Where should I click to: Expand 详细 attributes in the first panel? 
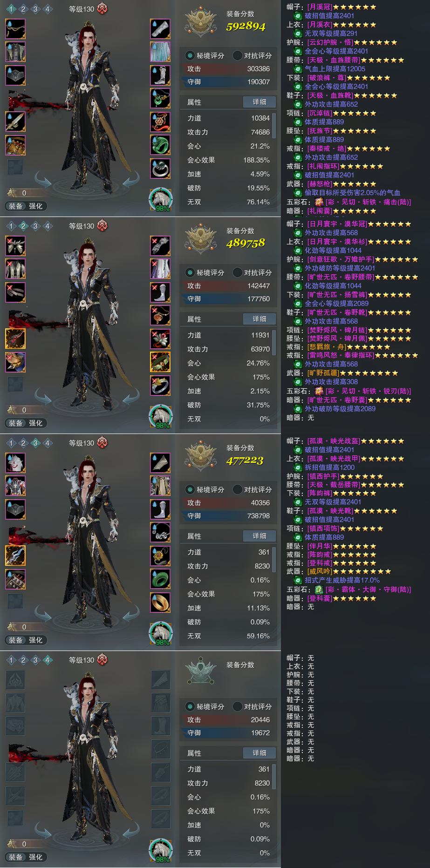(259, 102)
